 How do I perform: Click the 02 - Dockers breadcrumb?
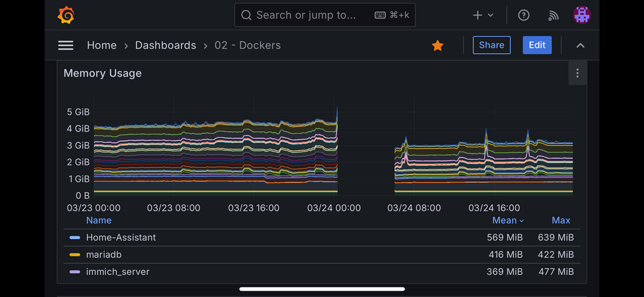coord(248,45)
